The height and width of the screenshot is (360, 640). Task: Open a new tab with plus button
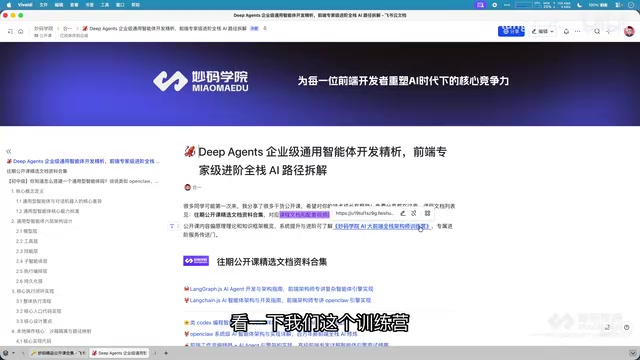tap(166, 353)
